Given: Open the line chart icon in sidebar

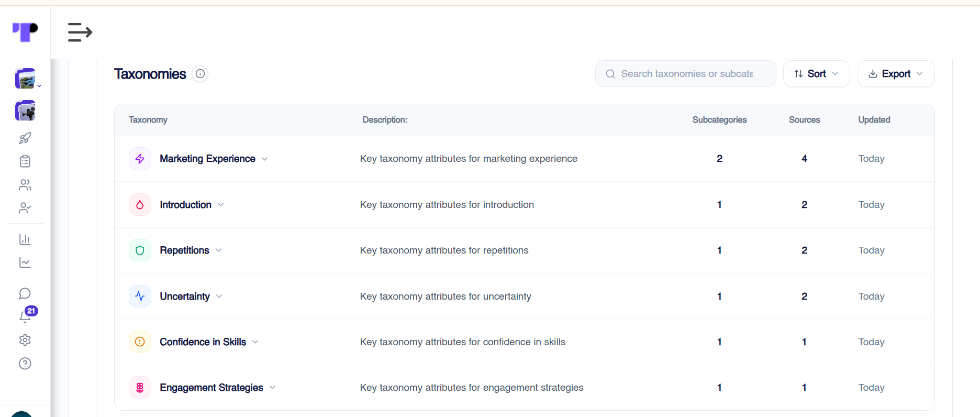Looking at the screenshot, I should (25, 262).
